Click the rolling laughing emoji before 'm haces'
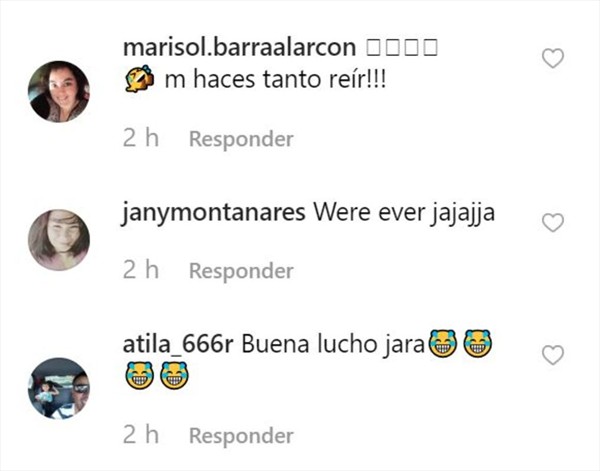The image size is (600, 471). tap(140, 79)
